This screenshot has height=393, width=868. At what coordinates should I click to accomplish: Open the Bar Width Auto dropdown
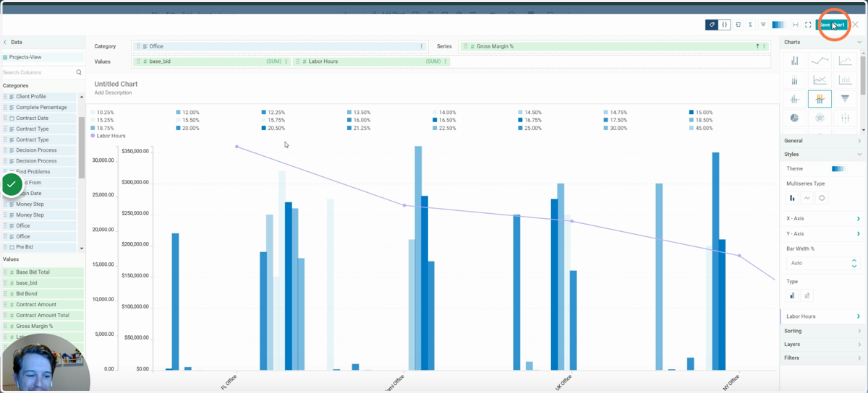[x=823, y=263]
